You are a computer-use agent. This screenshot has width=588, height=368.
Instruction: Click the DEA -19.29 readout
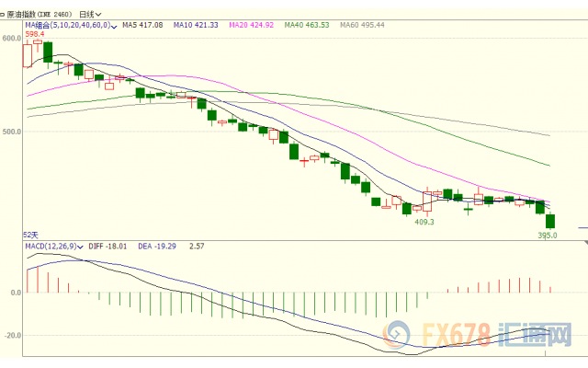point(157,247)
